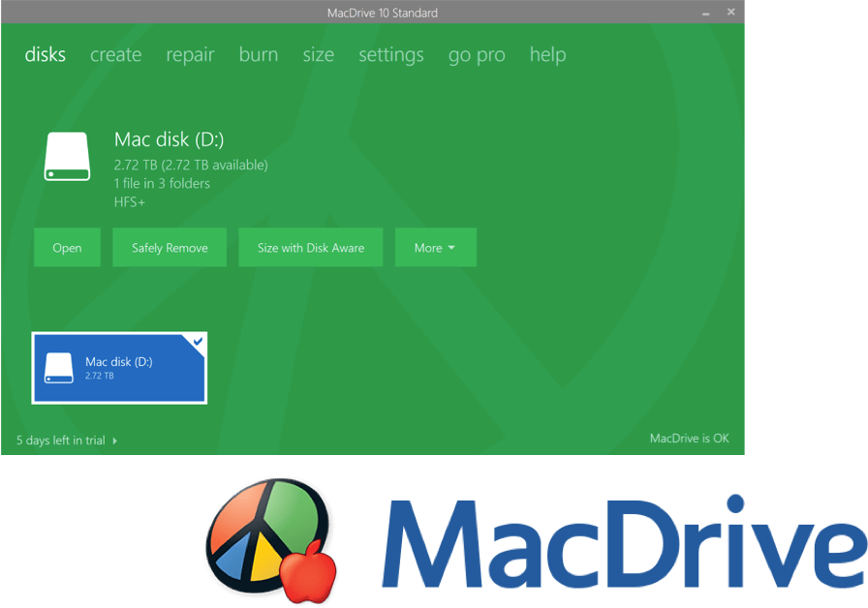The image size is (868, 608).
Task: Switch to the disks tab
Action: pyautogui.click(x=45, y=55)
